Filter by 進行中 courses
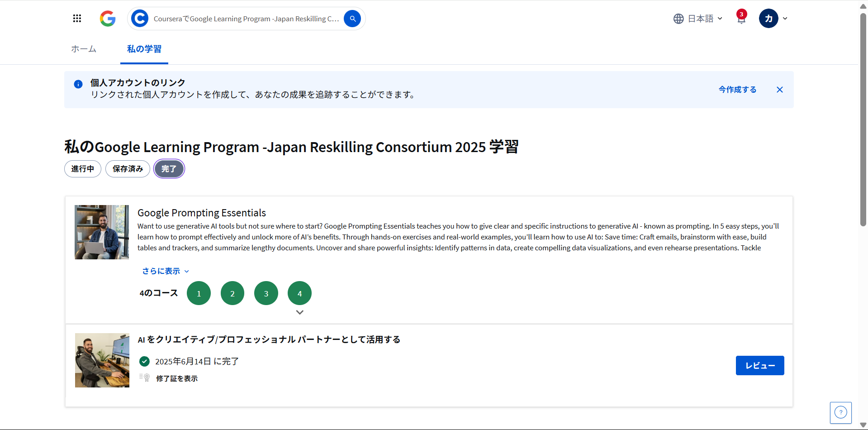868x430 pixels. pyautogui.click(x=83, y=169)
